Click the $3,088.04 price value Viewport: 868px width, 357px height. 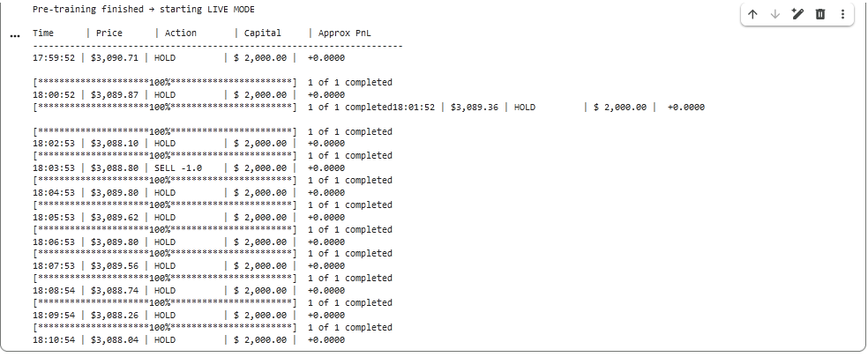tap(115, 339)
